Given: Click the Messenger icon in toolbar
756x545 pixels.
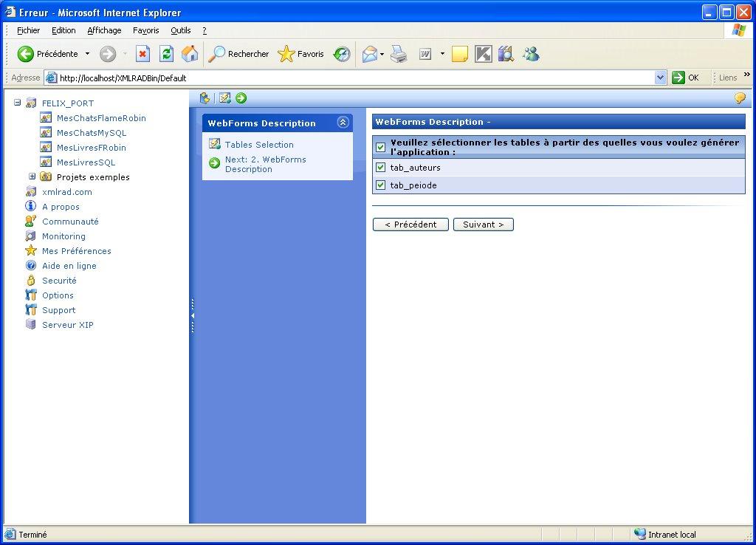Looking at the screenshot, I should [x=530, y=54].
